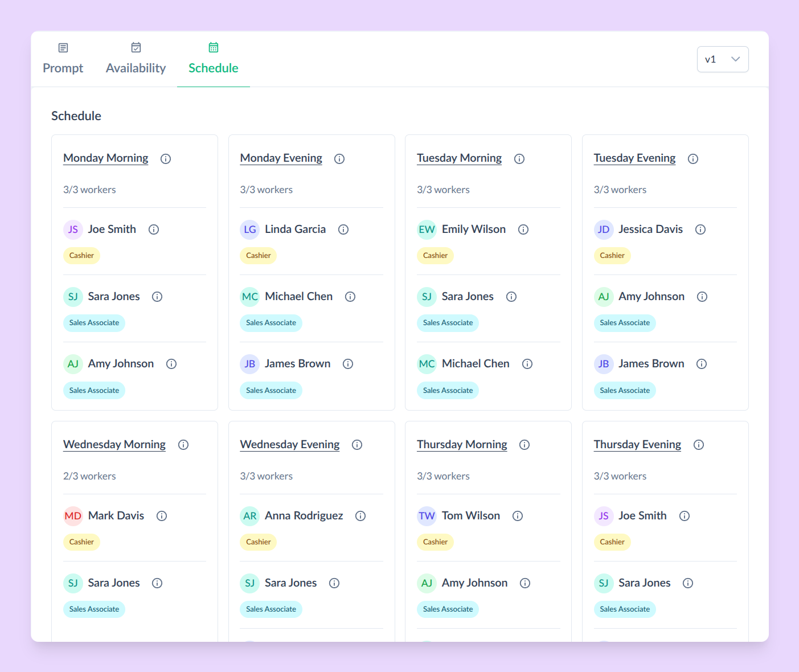
Task: Select the Schedule tab
Action: [214, 59]
